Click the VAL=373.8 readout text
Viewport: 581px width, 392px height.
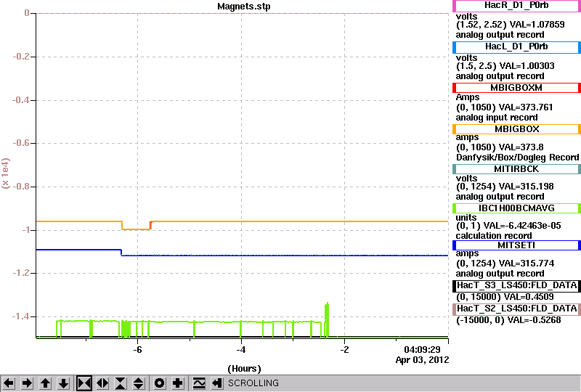[521, 147]
